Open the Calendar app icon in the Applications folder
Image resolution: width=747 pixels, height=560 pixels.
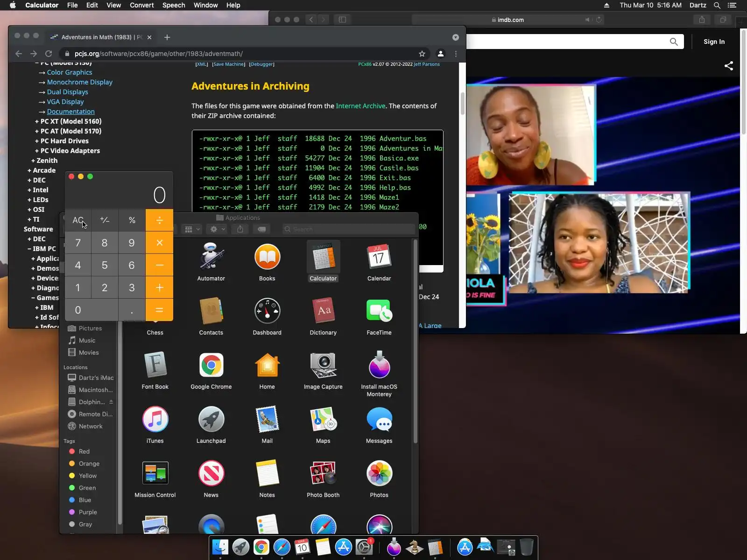point(379,257)
